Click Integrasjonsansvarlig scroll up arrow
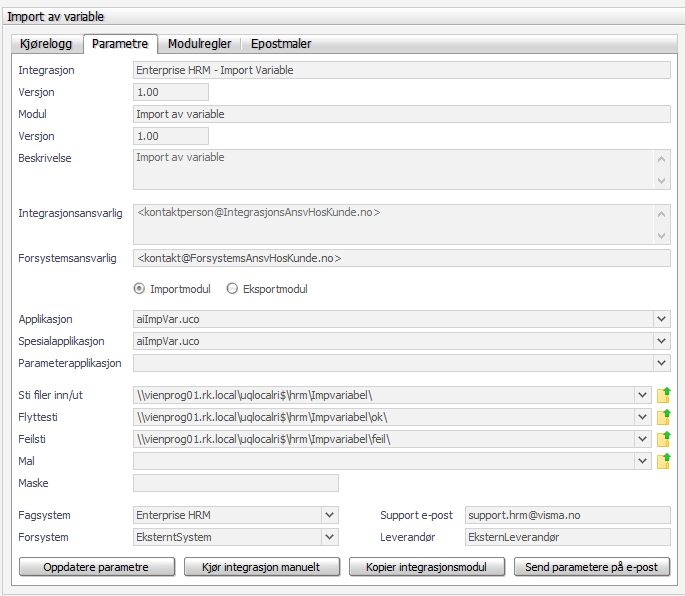The image size is (685, 596). point(661,214)
